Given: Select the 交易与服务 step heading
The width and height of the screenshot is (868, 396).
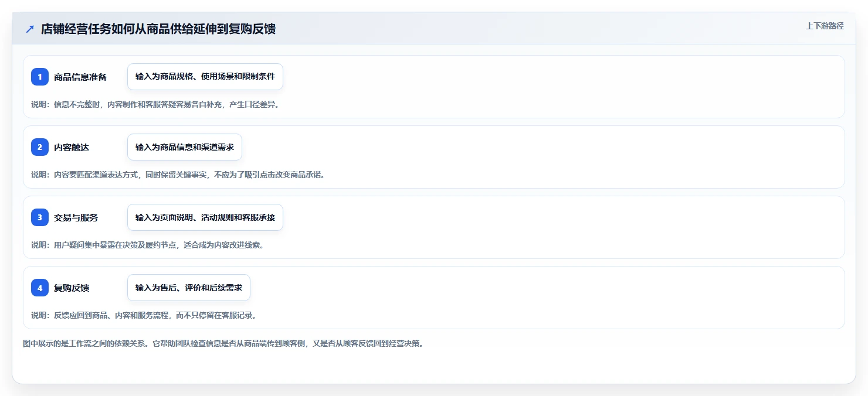Looking at the screenshot, I should (76, 217).
